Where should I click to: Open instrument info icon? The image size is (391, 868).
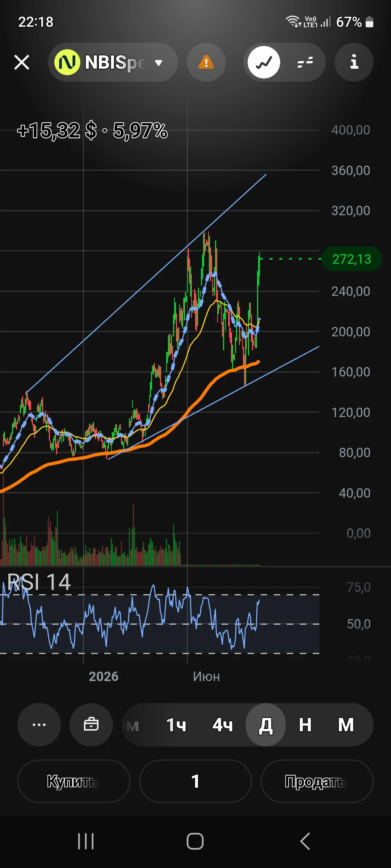pyautogui.click(x=354, y=62)
